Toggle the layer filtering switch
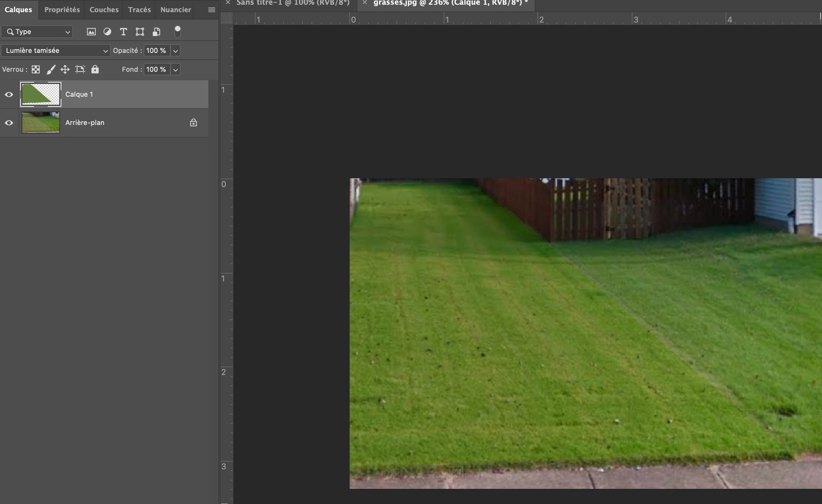 click(177, 32)
